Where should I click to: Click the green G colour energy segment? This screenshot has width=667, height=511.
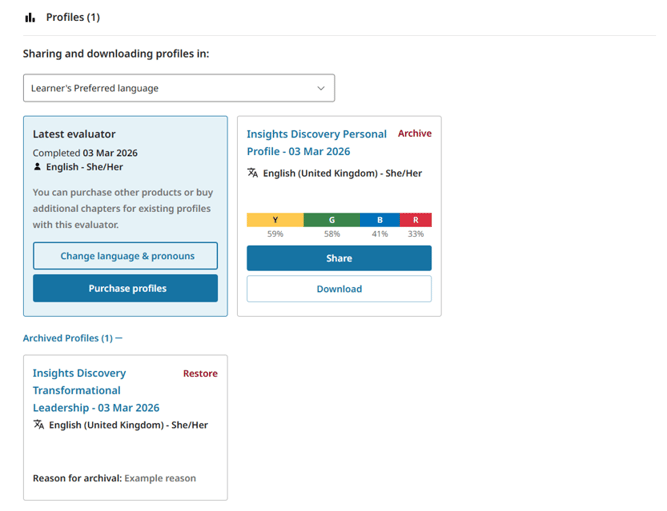332,220
